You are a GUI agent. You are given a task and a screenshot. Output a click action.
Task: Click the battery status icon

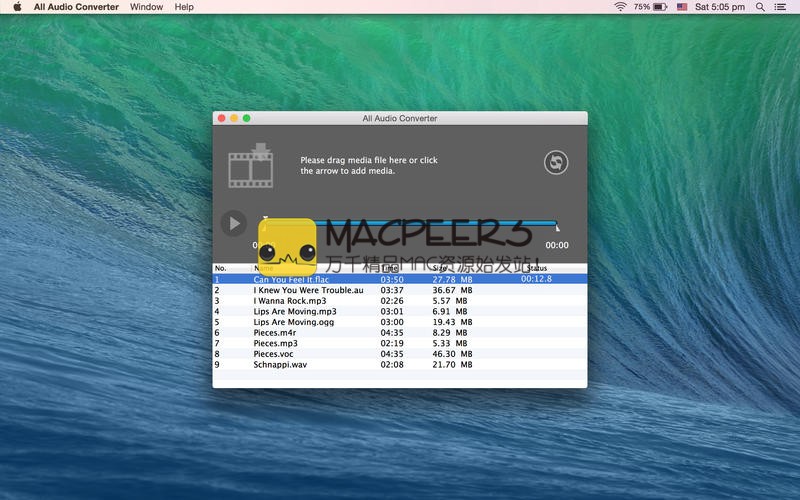(x=660, y=7)
